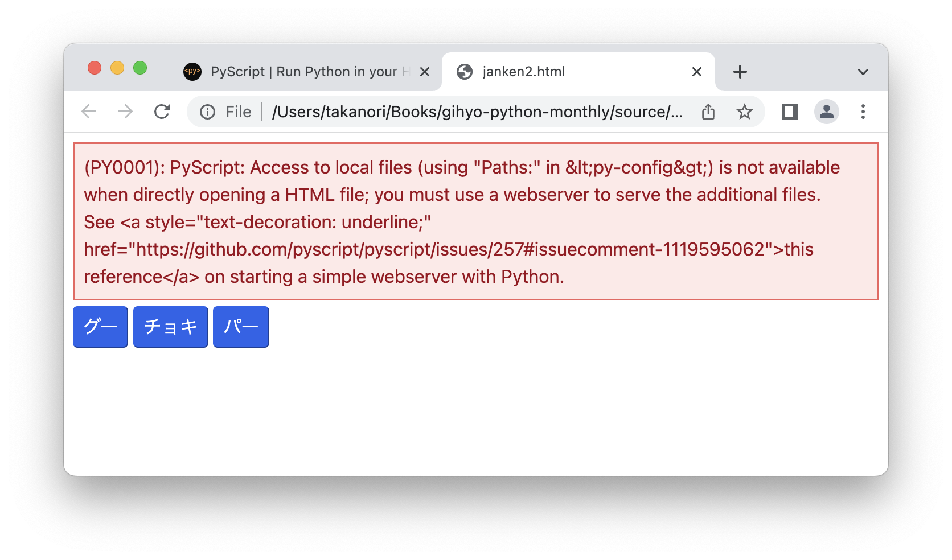952x560 pixels.
Task: Click the site information icon
Action: click(208, 112)
